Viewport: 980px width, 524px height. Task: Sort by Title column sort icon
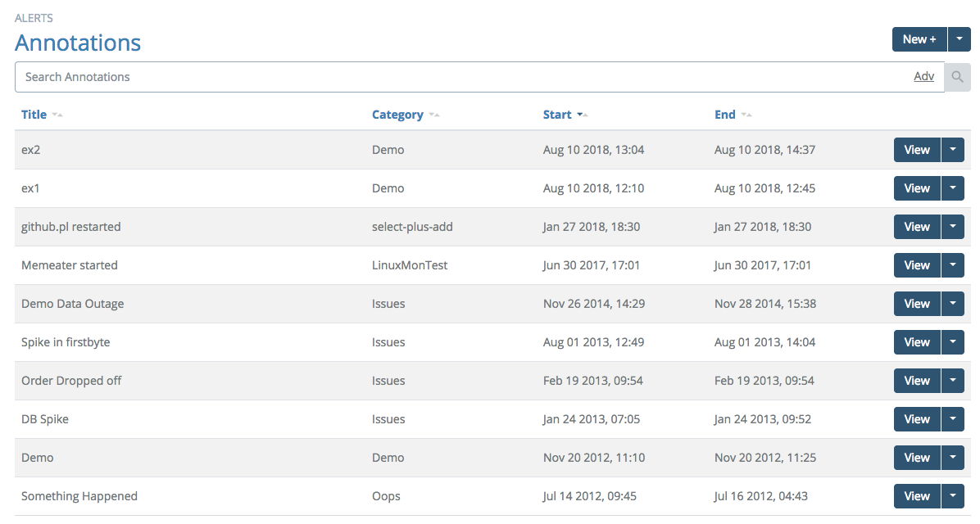[x=57, y=115]
